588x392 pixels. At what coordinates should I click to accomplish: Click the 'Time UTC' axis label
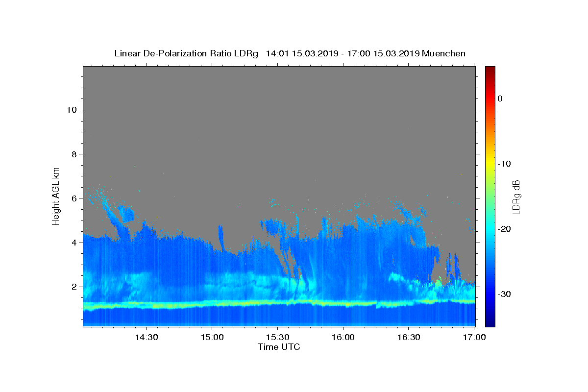pos(279,347)
